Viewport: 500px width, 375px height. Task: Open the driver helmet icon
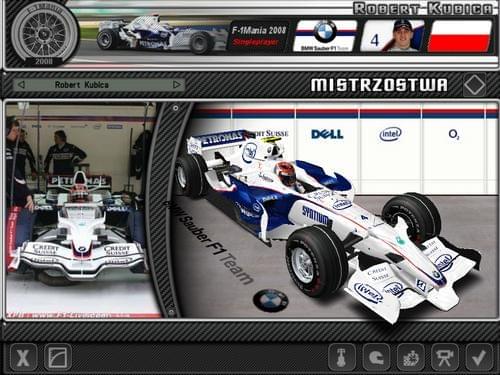tap(377, 357)
